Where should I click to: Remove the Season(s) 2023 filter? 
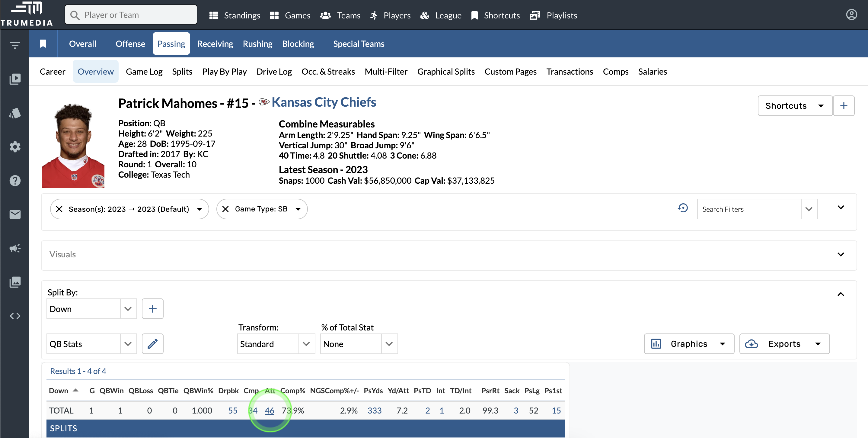pos(59,209)
